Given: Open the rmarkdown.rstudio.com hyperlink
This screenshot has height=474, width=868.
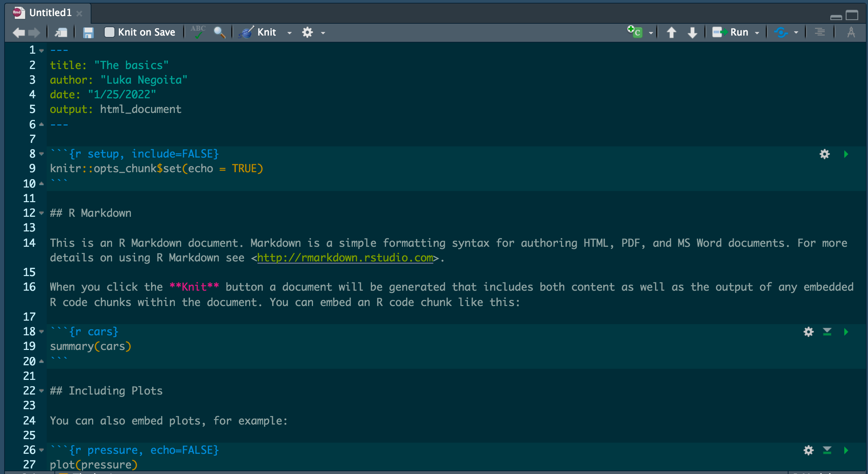Looking at the screenshot, I should click(x=345, y=258).
